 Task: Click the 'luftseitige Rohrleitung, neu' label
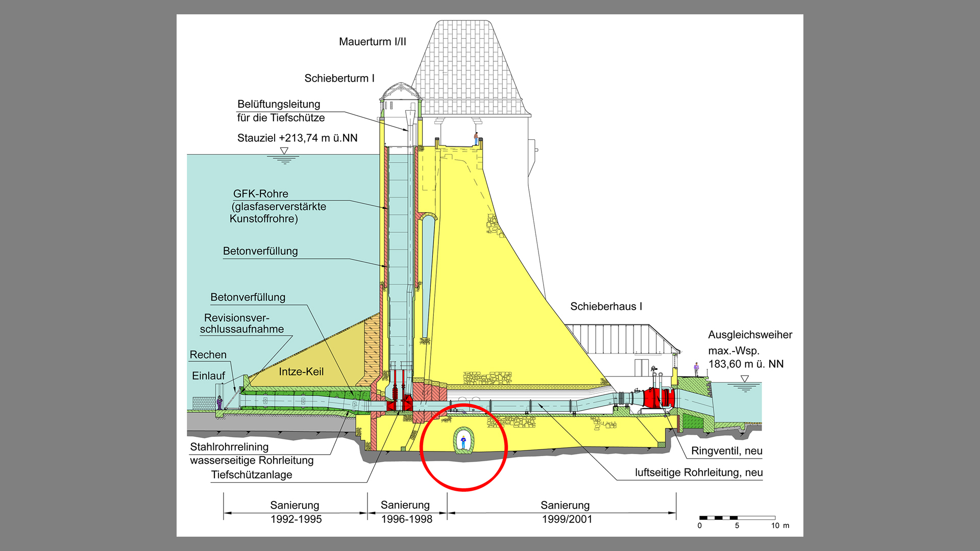[698, 472]
